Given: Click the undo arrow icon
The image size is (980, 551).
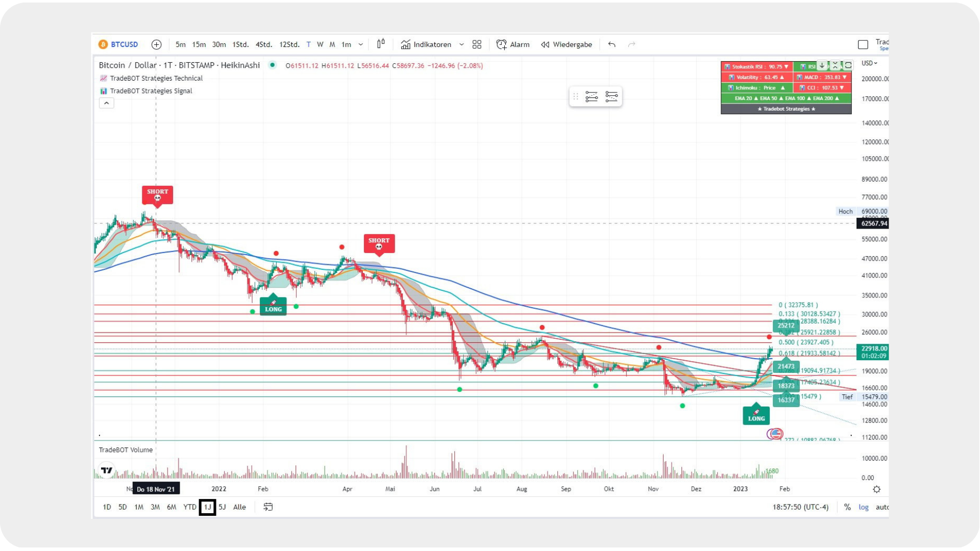Looking at the screenshot, I should (611, 45).
